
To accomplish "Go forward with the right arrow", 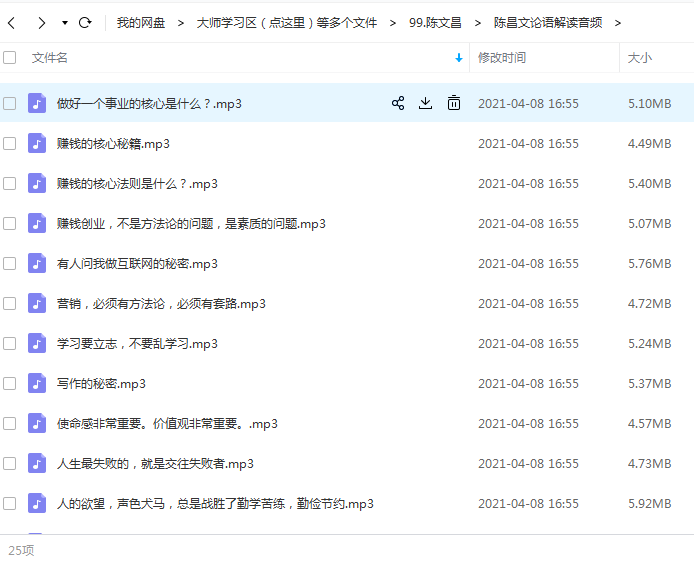I will tap(41, 23).
